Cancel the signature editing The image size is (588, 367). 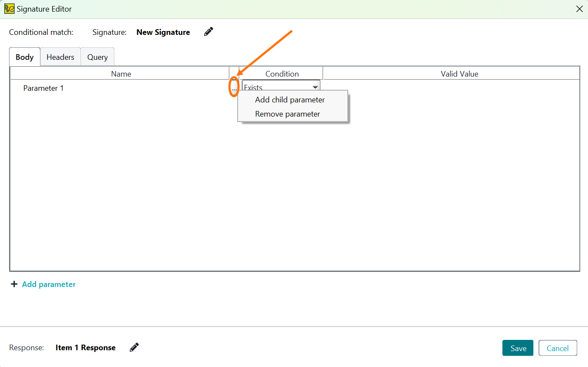(x=557, y=348)
